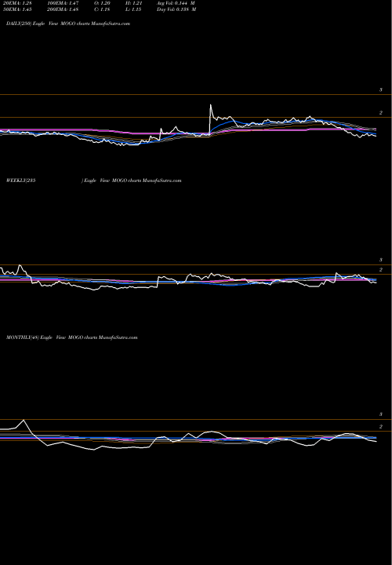This screenshot has width=392, height=565.
Task: Click axis label 3 on daily chart
Action: tap(380, 89)
